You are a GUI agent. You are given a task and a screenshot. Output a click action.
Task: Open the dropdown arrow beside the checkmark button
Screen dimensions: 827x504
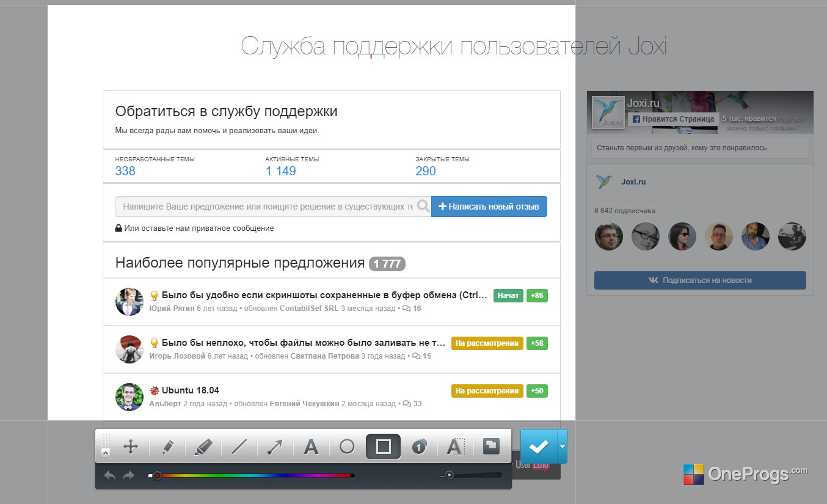pos(562,447)
